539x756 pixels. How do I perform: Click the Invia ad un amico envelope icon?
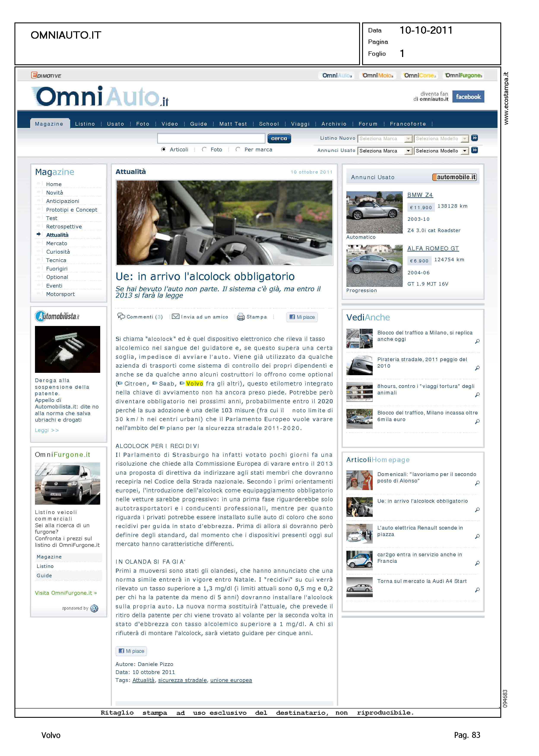[x=176, y=316]
